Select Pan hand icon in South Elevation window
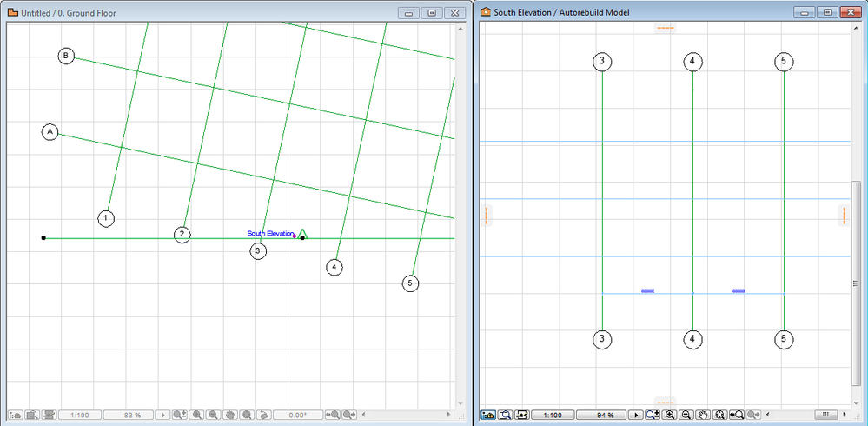The image size is (868, 426). 703,415
